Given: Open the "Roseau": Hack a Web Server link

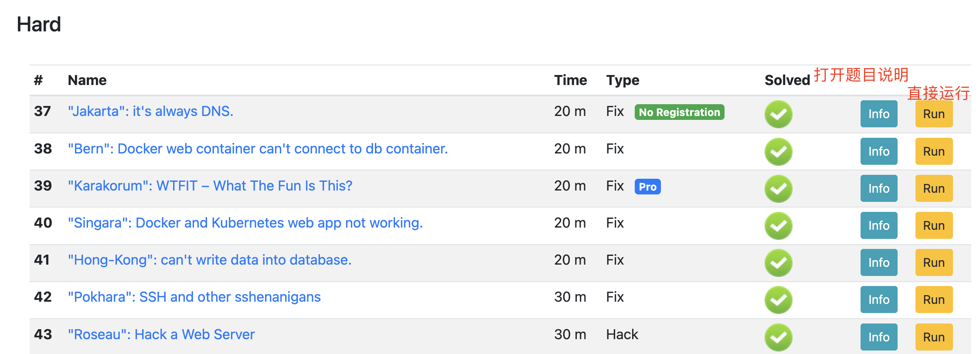Looking at the screenshot, I should point(161,334).
